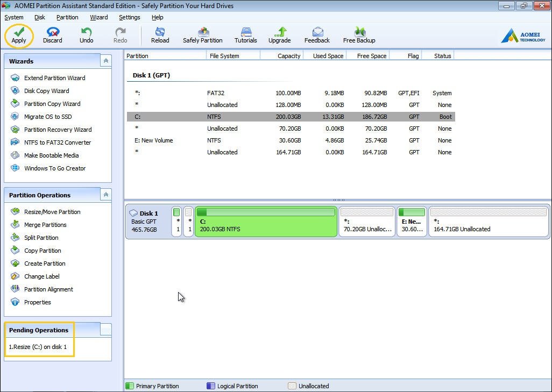Viewport: 552px width, 392px height.
Task: Select the 70.20GB Unallocated row
Action: coord(291,129)
